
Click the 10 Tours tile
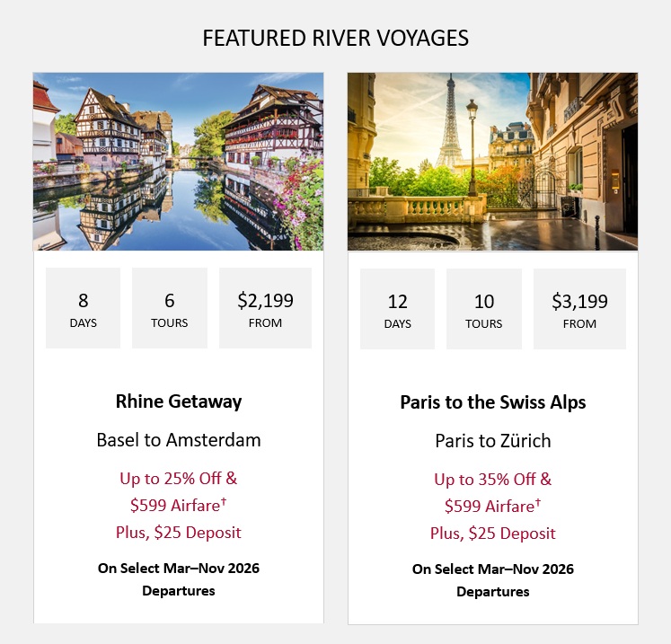(484, 309)
